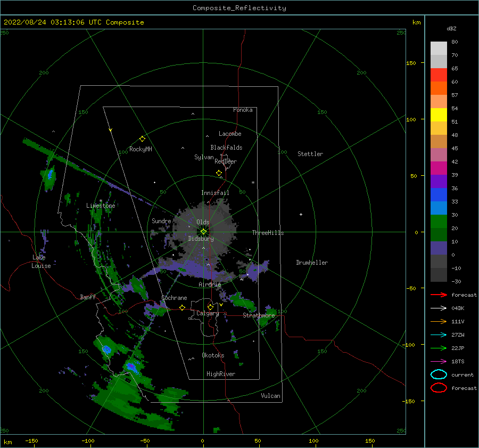Select the Innisfail city label
Screen dimensions: 479x448
(215, 193)
